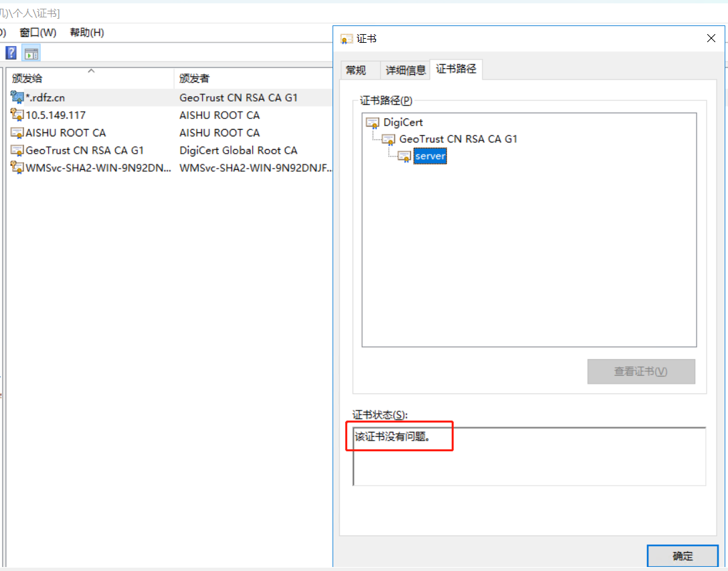Switch to the 详细信息 tab
The height and width of the screenshot is (571, 728).
pyautogui.click(x=405, y=70)
